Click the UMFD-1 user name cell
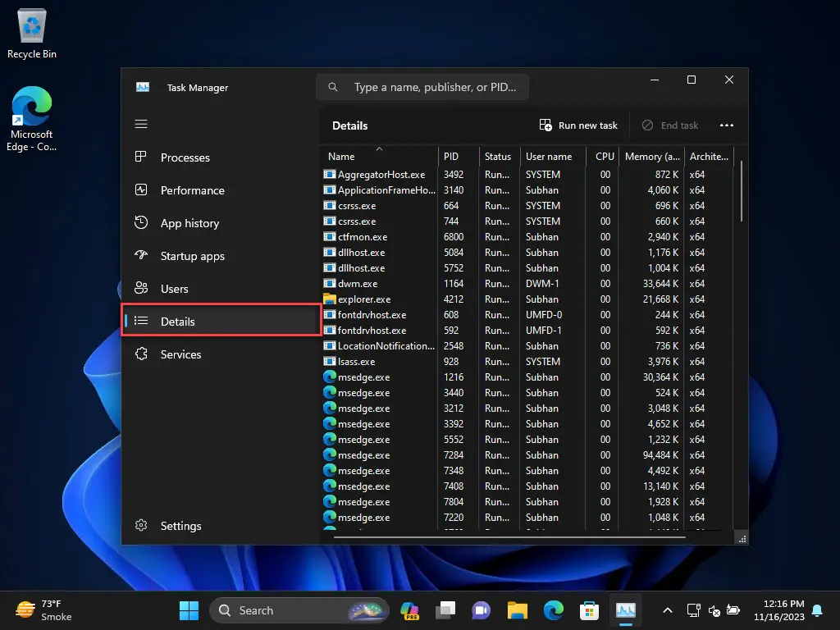The image size is (840, 630). point(543,330)
